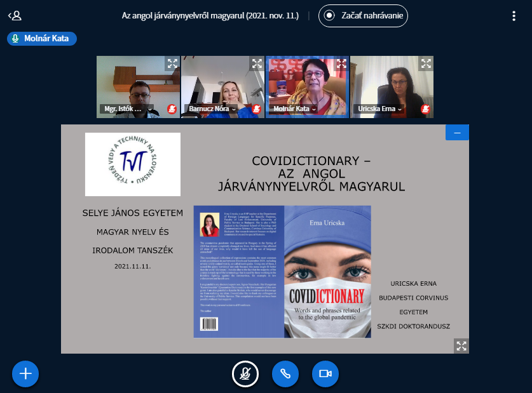532x393 pixels.
Task: Click the meeting title in the top bar
Action: click(x=210, y=16)
